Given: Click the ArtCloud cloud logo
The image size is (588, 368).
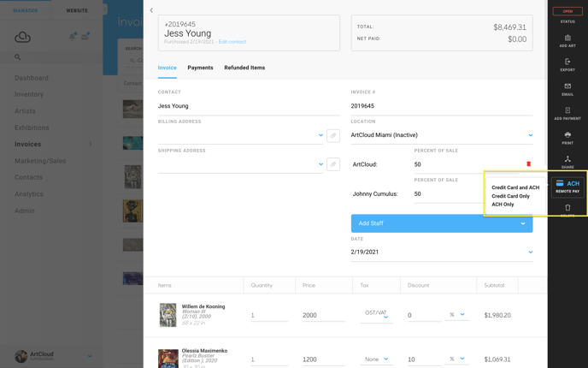Looking at the screenshot, I should 22,37.
